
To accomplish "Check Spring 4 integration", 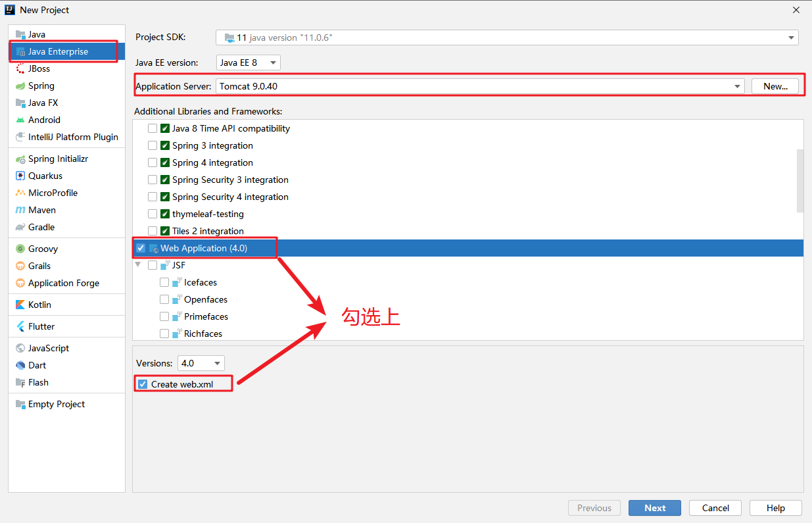I will [153, 162].
